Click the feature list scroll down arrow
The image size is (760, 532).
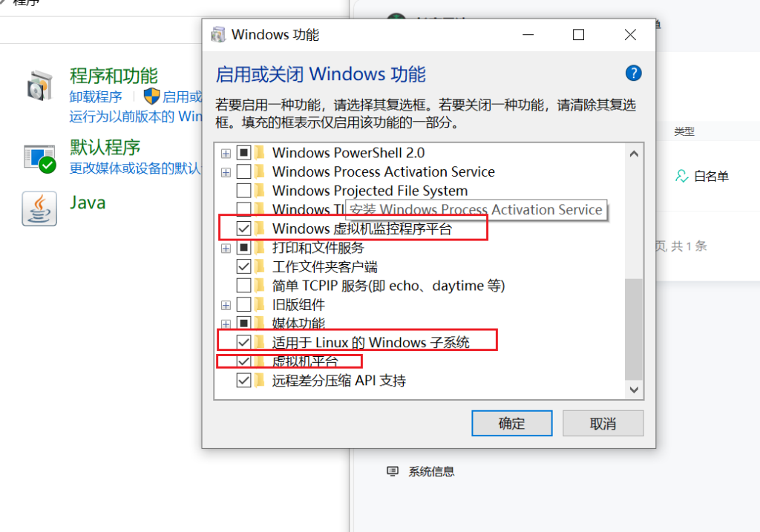tap(634, 390)
